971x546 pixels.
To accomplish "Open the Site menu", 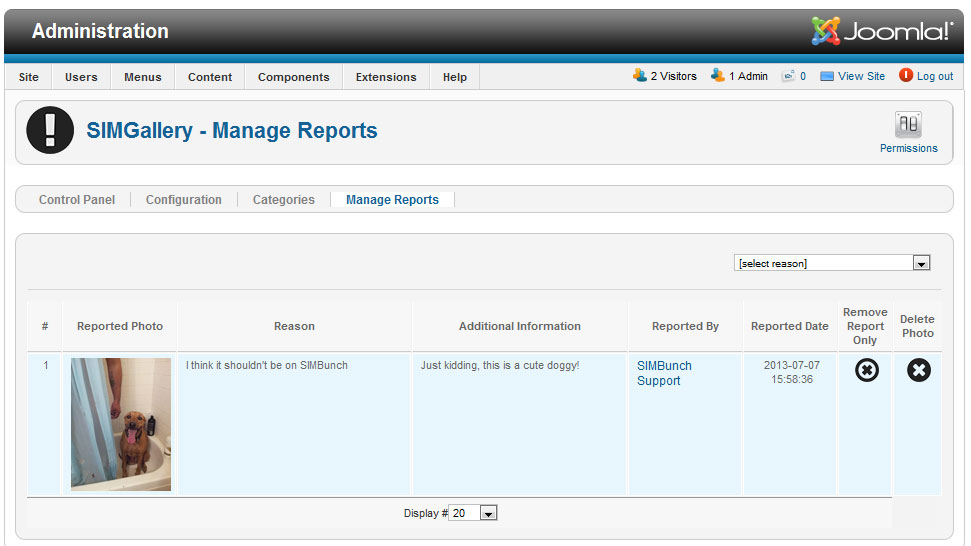I will (x=28, y=77).
